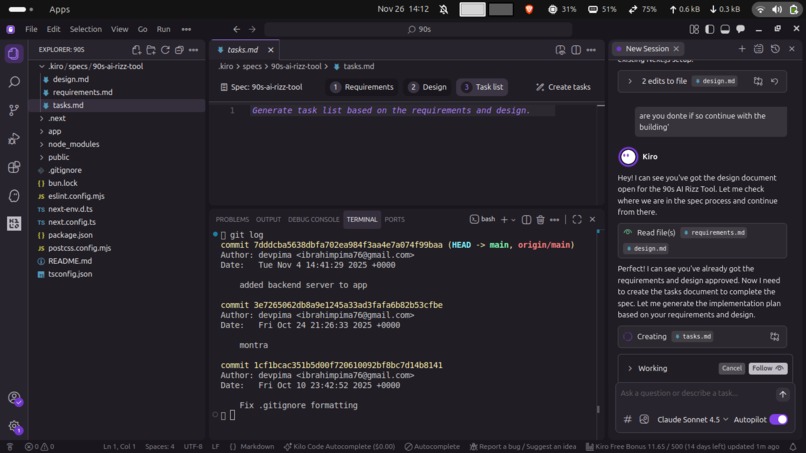This screenshot has width=806, height=453.
Task: Toggle primary sidebar visibility in title bar
Action: (710, 29)
